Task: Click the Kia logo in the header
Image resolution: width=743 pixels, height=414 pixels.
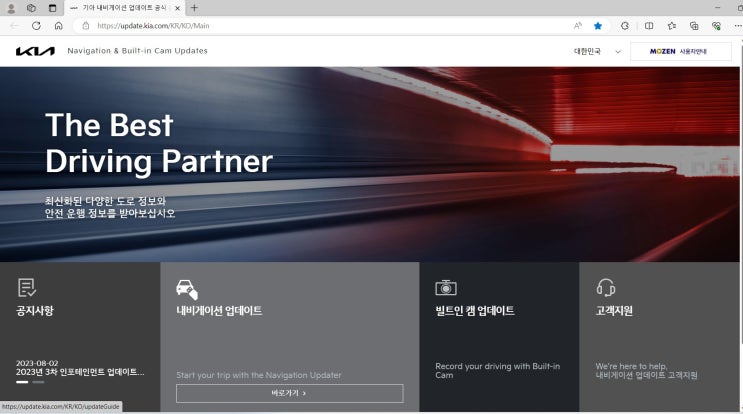Action: pyautogui.click(x=35, y=51)
